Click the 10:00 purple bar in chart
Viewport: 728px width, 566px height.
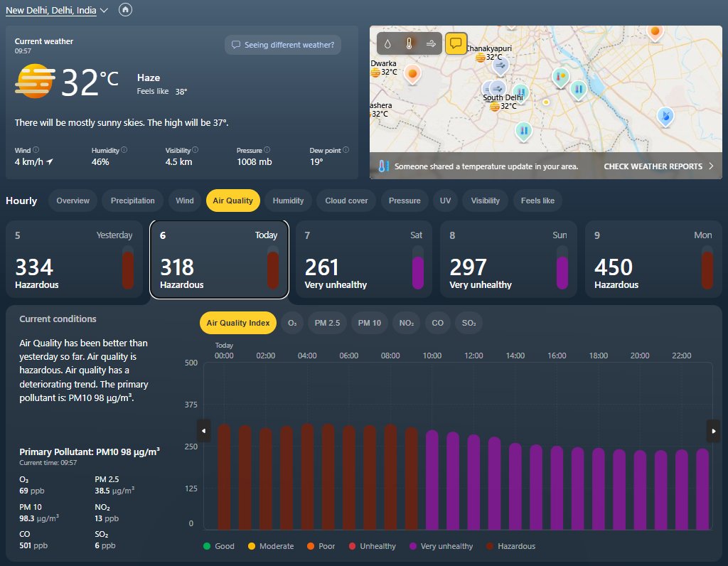click(432, 480)
